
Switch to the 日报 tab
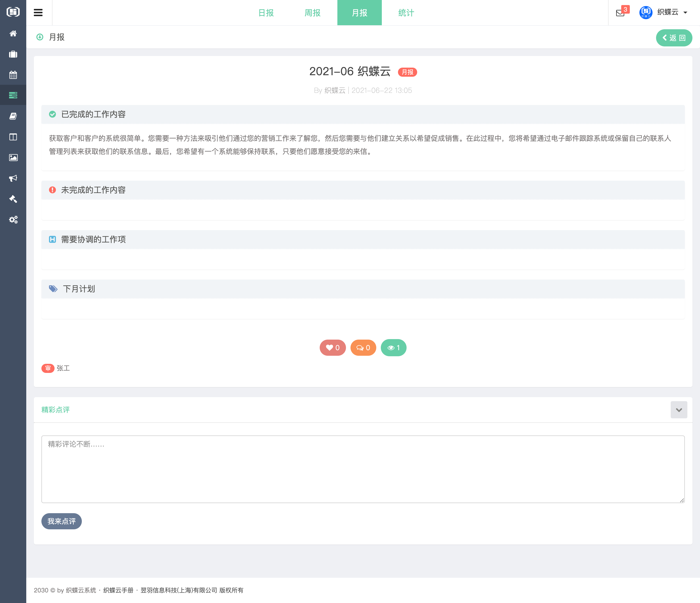(266, 13)
